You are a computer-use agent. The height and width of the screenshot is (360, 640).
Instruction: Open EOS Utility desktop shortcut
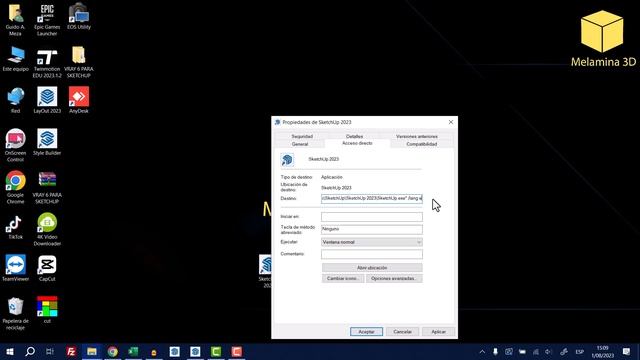coord(79,16)
